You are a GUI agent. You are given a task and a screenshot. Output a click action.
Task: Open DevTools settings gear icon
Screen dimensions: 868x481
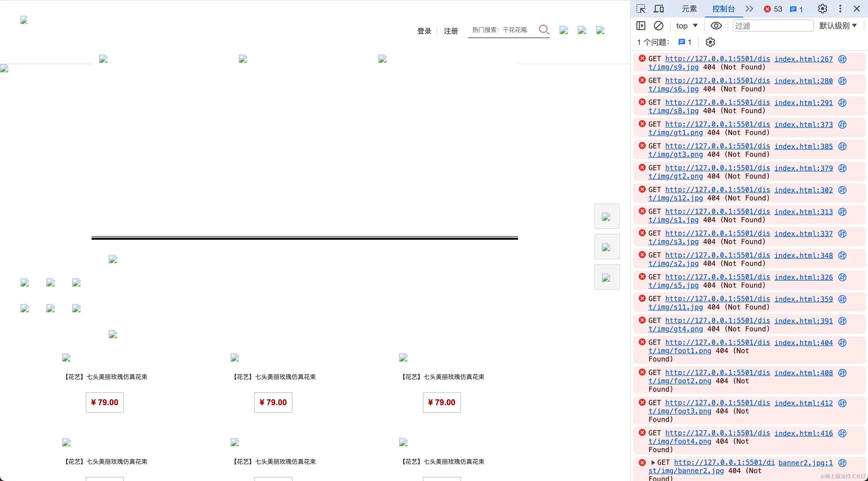[822, 9]
